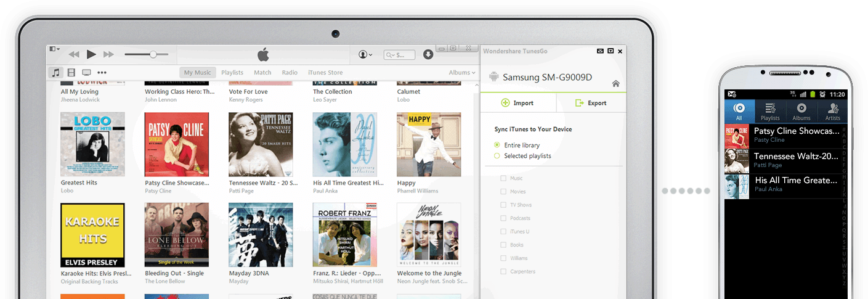Screen dimensions: 868x299
Task: Adjust the iTunes volume slider knob
Action: (153, 54)
